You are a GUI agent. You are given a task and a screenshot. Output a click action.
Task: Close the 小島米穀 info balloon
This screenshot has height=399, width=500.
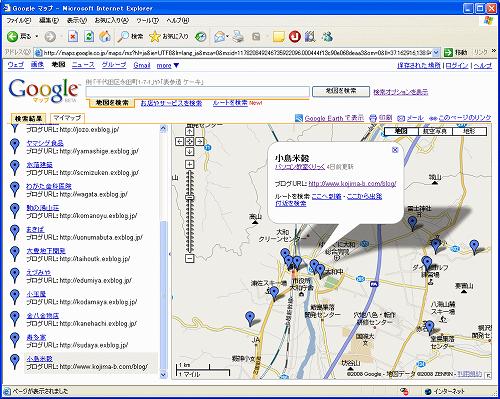[x=395, y=150]
